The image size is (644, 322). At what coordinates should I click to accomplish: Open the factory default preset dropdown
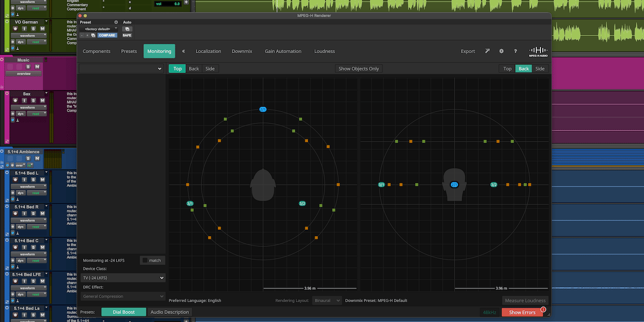(99, 28)
